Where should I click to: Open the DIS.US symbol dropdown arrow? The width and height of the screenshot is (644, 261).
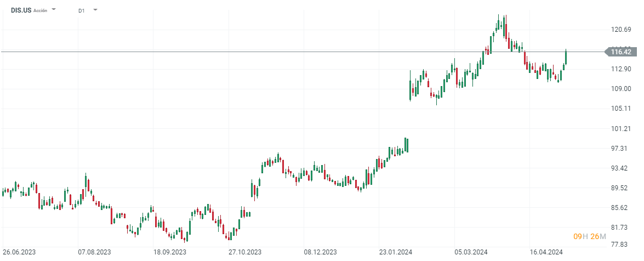[54, 10]
